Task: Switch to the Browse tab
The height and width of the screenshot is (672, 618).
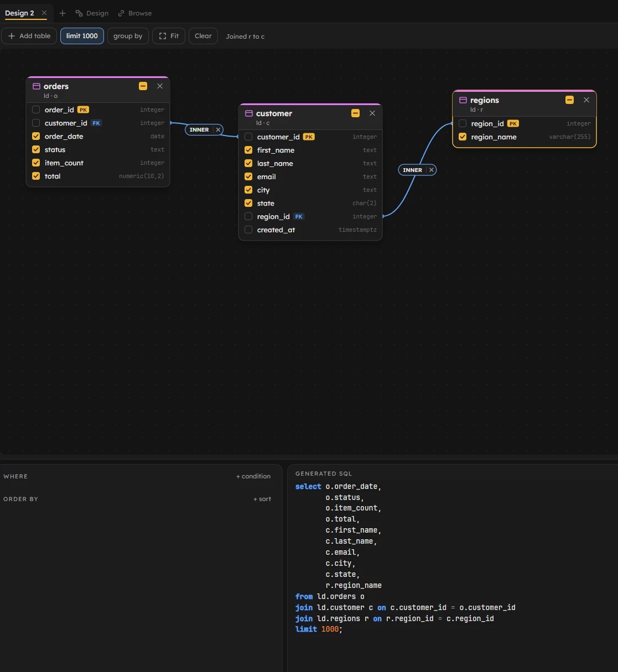Action: pyautogui.click(x=135, y=13)
